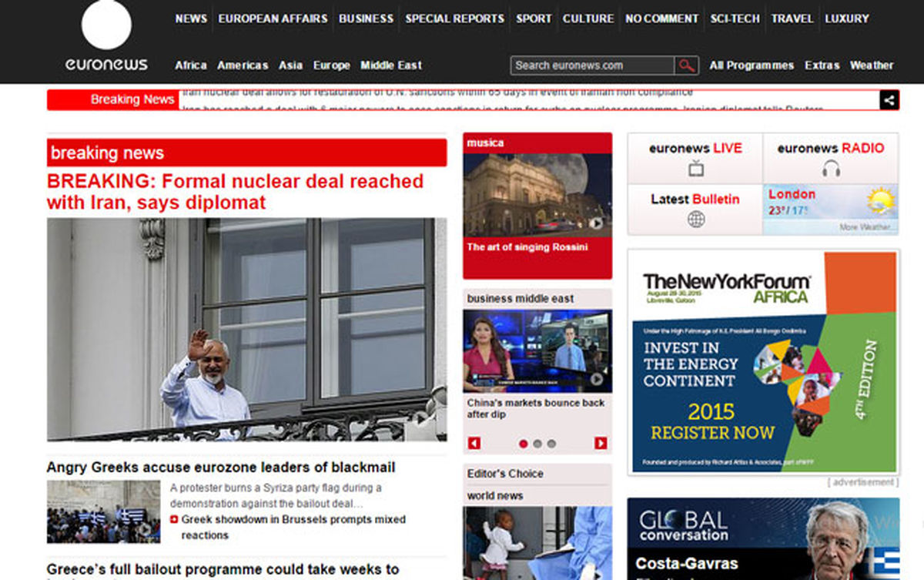Open the SPECIAL REPORTS menu item
The height and width of the screenshot is (580, 924).
click(x=454, y=18)
